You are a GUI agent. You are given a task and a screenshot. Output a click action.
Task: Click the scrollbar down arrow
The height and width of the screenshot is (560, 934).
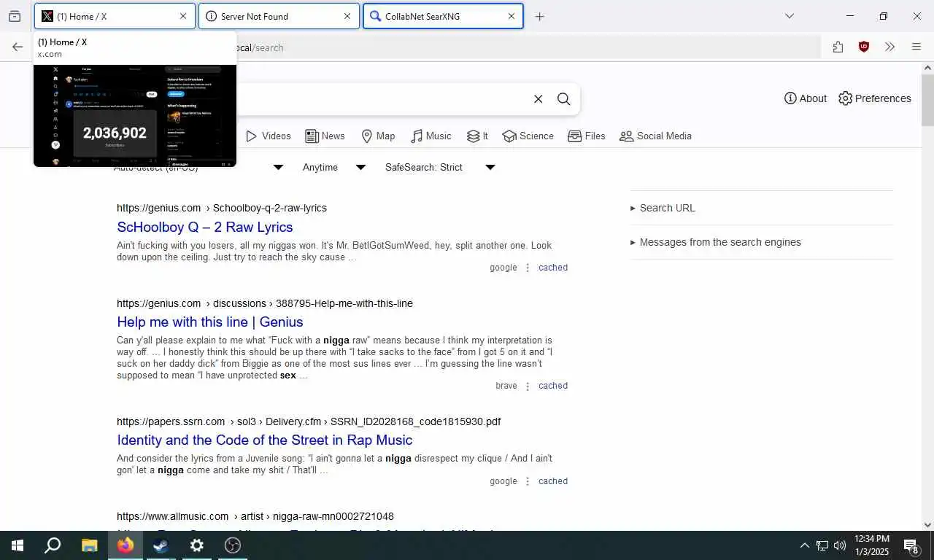927,524
